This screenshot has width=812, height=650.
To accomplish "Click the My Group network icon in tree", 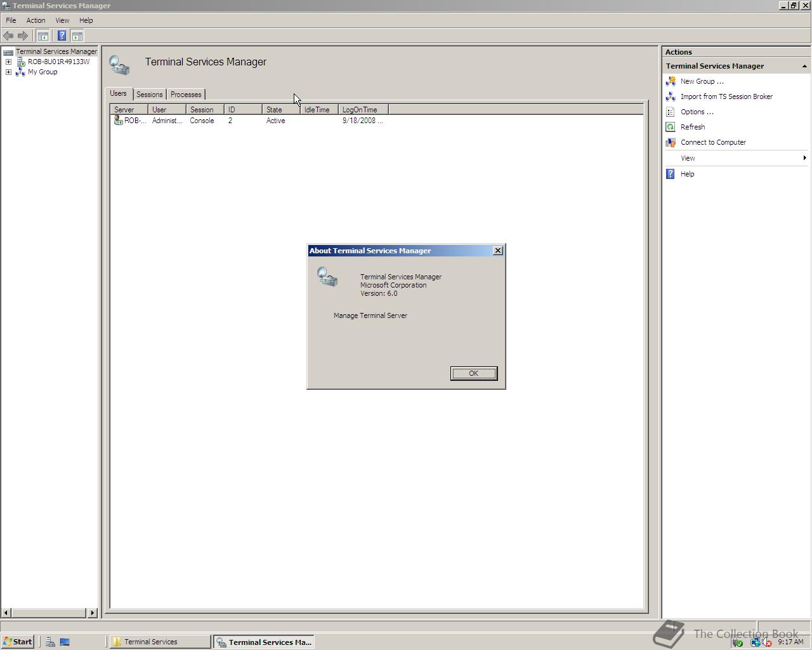I will click(x=20, y=72).
